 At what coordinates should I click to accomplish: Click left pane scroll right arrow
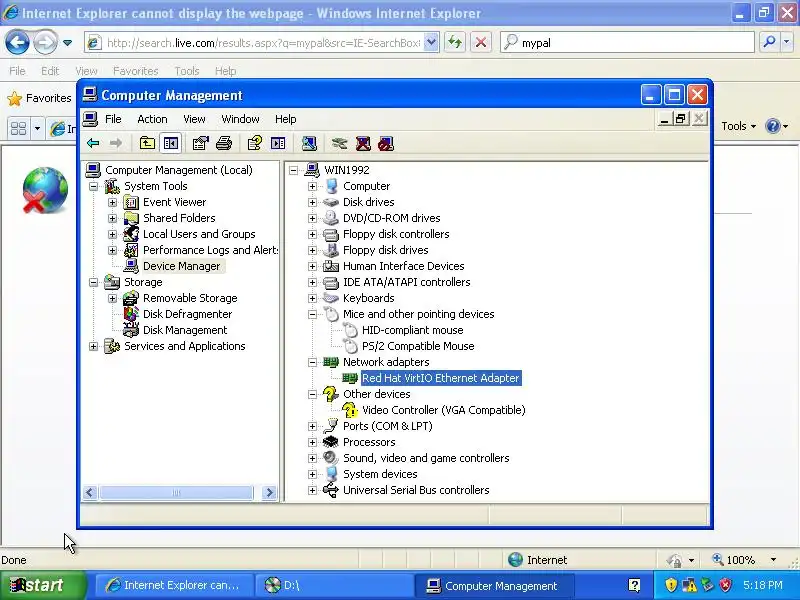[269, 492]
